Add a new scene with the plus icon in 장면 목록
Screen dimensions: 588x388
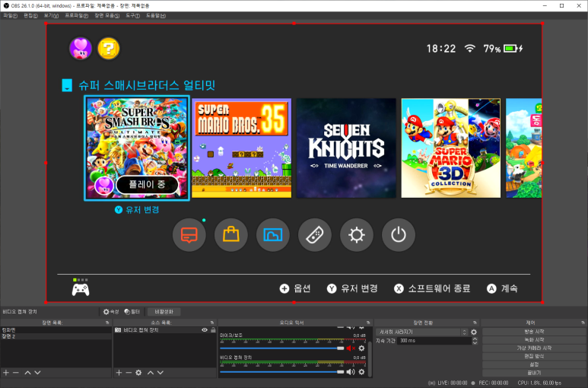tap(6, 372)
